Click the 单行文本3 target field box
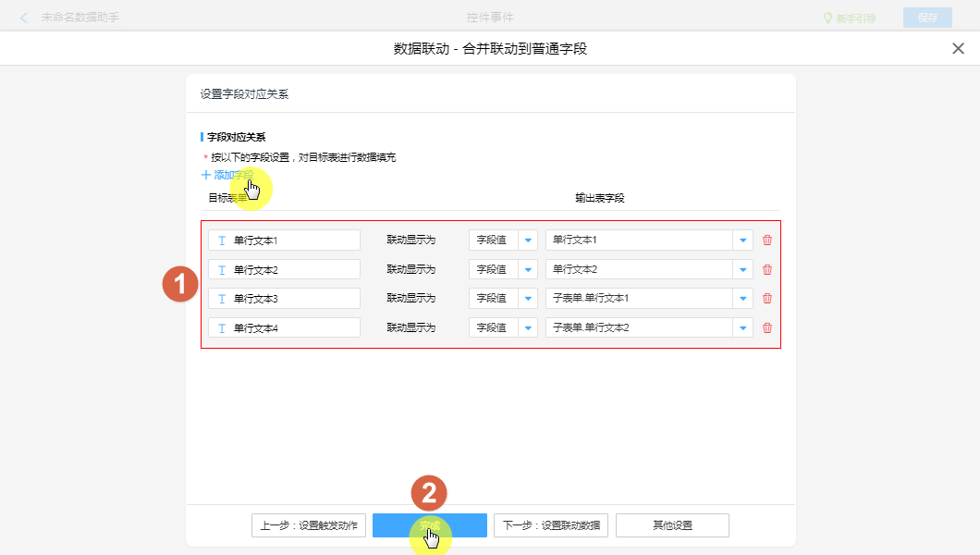 (x=284, y=299)
